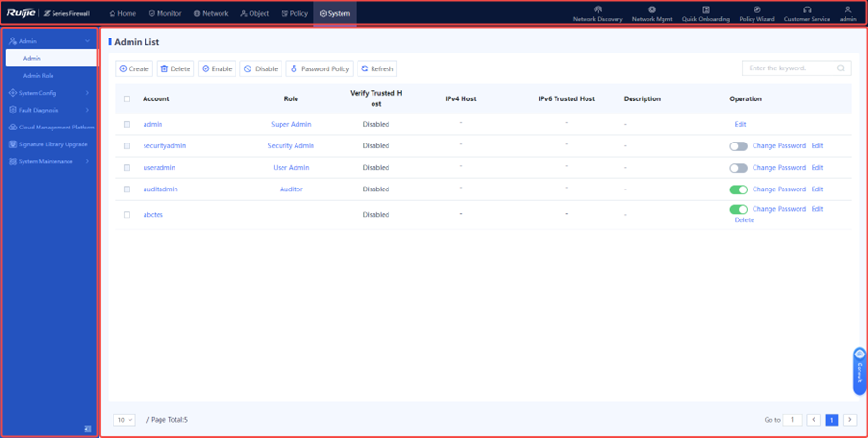The width and height of the screenshot is (868, 438).
Task: Expand Fault Diagnosis in sidebar
Action: 87,110
